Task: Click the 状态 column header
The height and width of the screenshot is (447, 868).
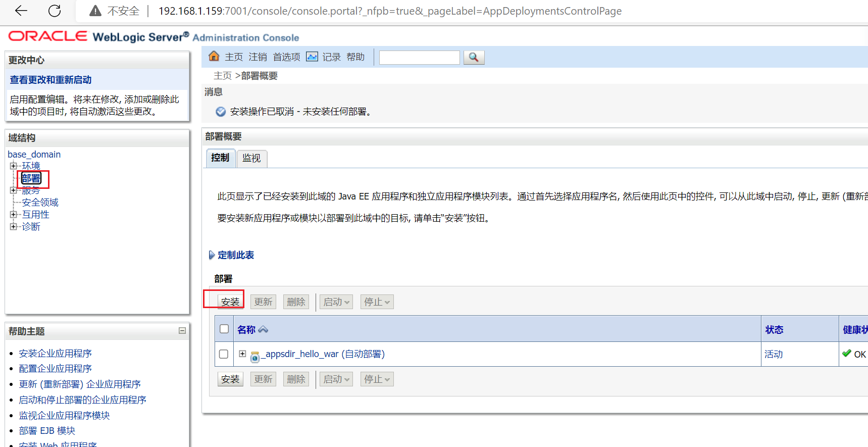Action: [774, 330]
